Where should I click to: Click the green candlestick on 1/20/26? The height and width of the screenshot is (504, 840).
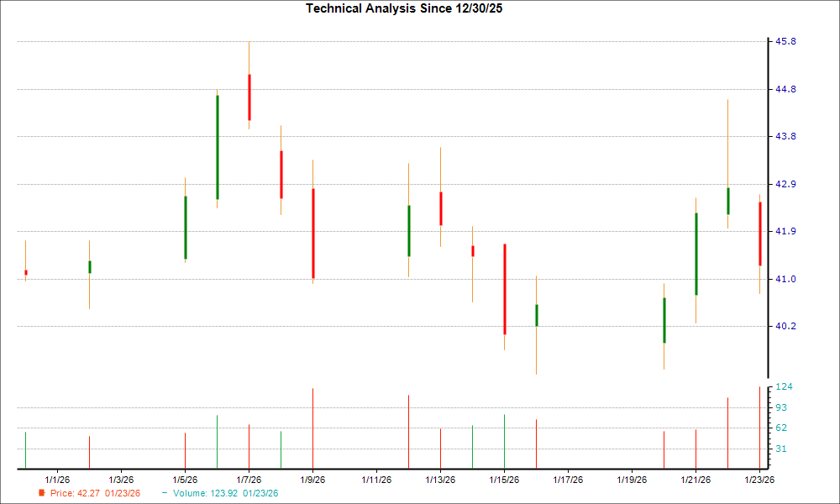tap(664, 318)
